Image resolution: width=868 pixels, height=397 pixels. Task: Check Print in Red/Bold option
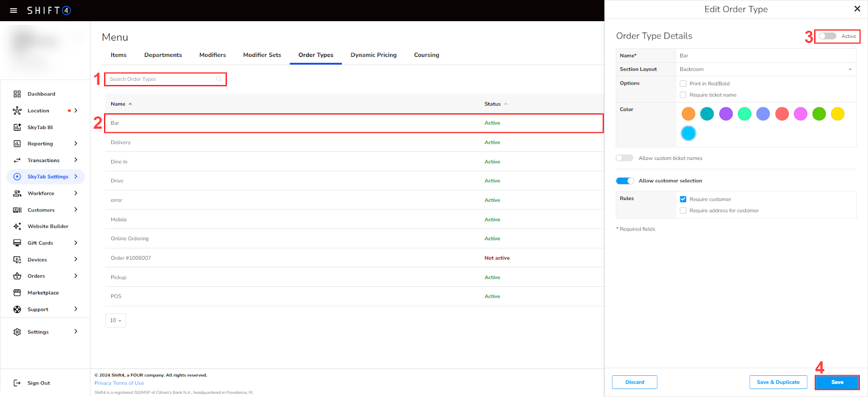(x=683, y=84)
